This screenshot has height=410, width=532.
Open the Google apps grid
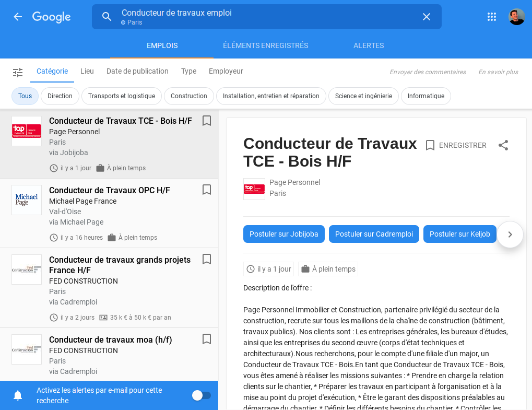(x=492, y=17)
